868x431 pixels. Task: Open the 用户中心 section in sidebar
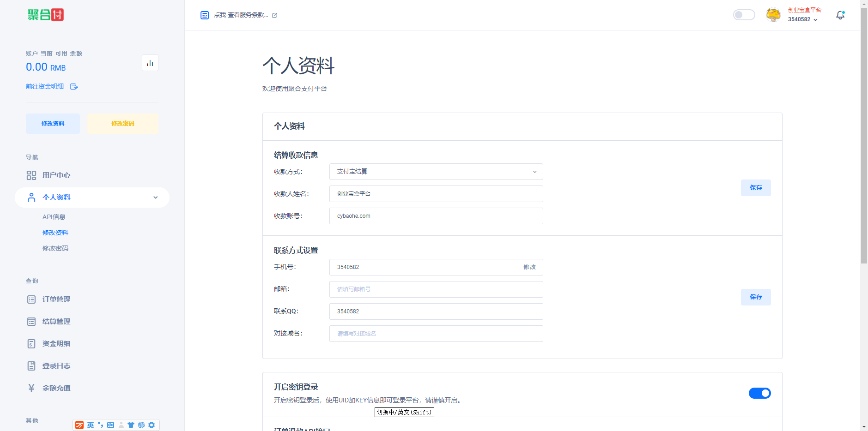tap(56, 175)
